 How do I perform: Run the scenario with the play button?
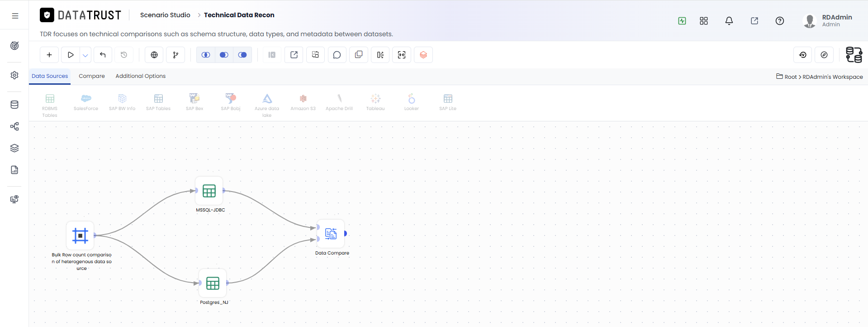(71, 55)
